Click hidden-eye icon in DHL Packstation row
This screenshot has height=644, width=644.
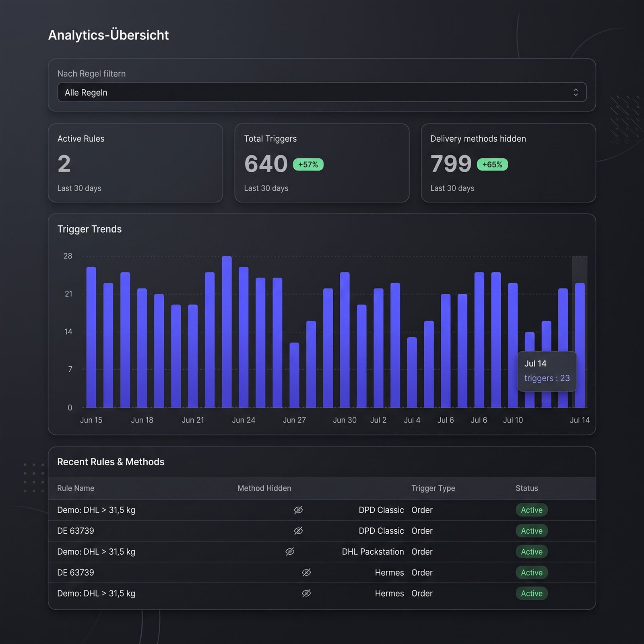[x=290, y=552]
